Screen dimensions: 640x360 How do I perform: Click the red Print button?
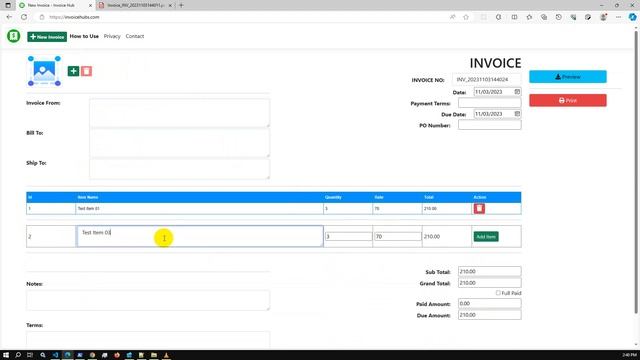(x=568, y=100)
